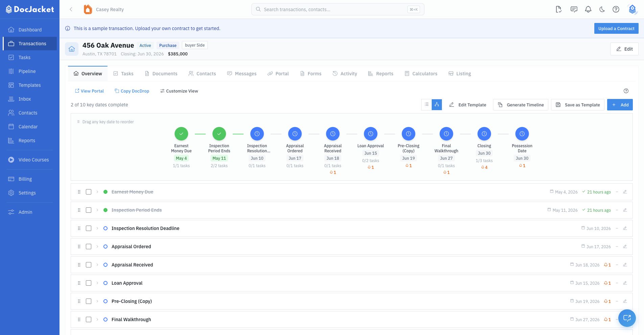Check the Appraisal Ordered checkbox
The height and width of the screenshot is (335, 644).
(89, 247)
